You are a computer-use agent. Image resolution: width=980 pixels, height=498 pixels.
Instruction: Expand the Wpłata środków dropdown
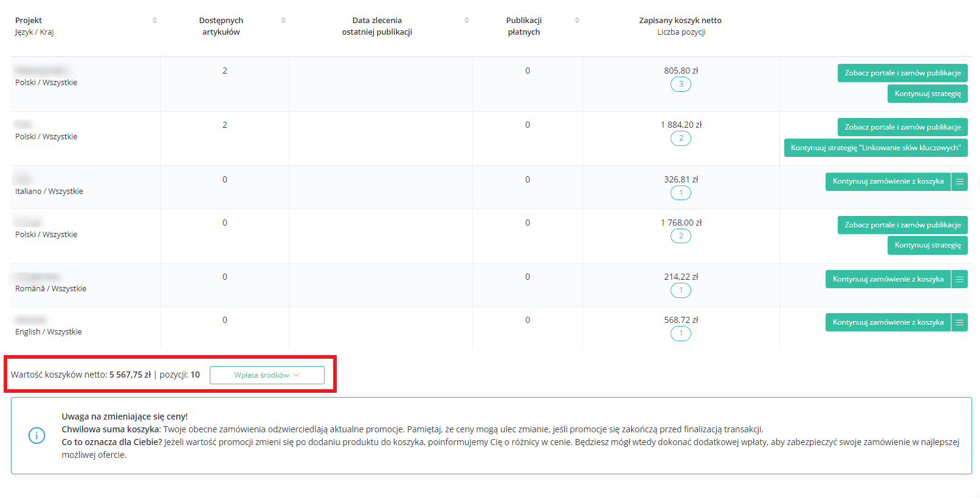(x=267, y=375)
